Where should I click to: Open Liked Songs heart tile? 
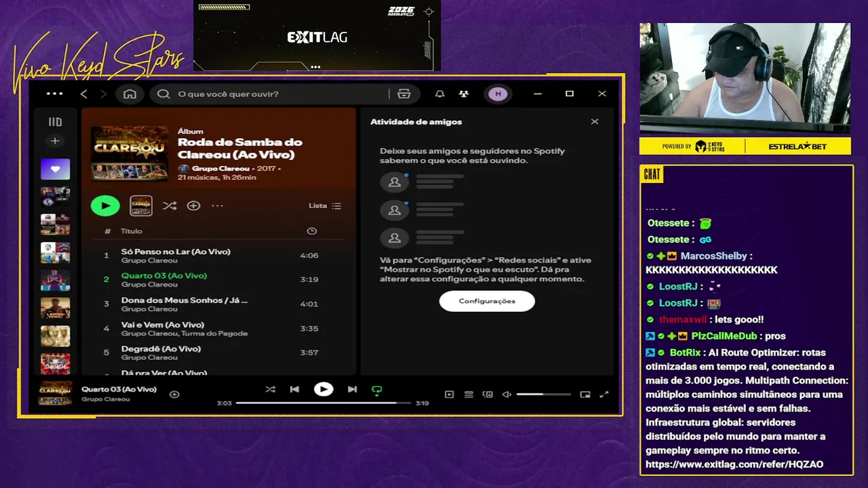point(55,169)
